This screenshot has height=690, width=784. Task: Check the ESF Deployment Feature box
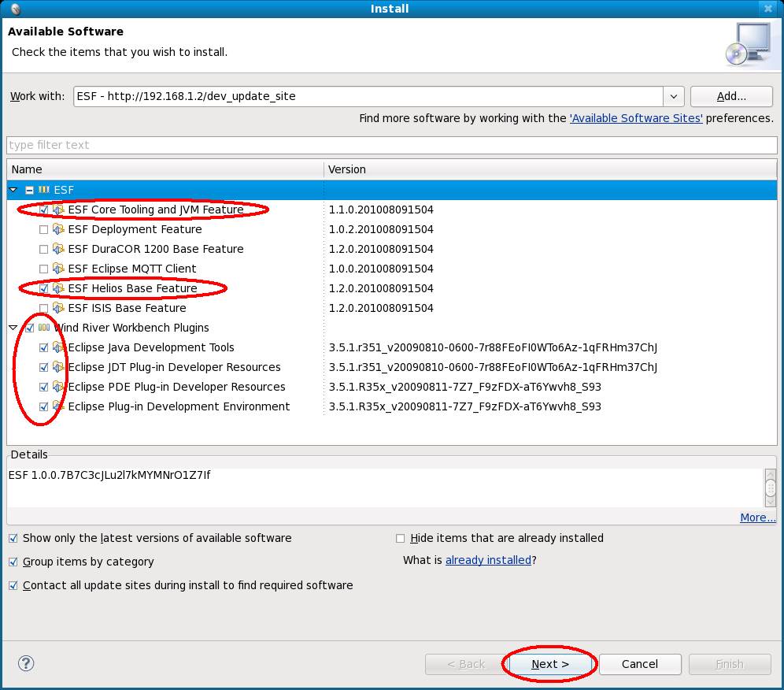click(43, 230)
